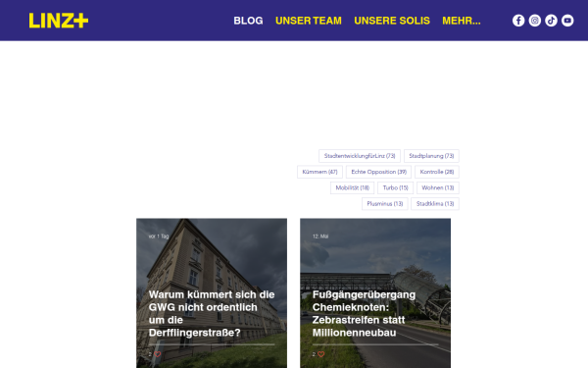Click the 'vor 1 Tag' post date

159,237
